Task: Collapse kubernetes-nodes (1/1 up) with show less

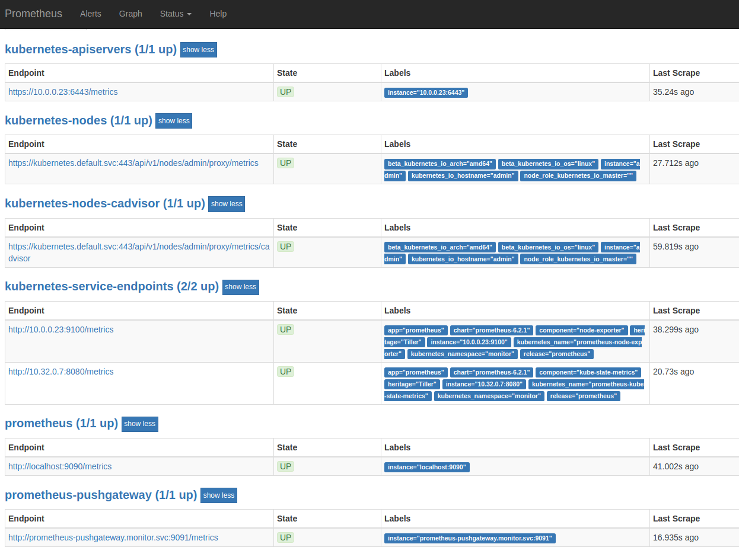Action: pyautogui.click(x=174, y=121)
